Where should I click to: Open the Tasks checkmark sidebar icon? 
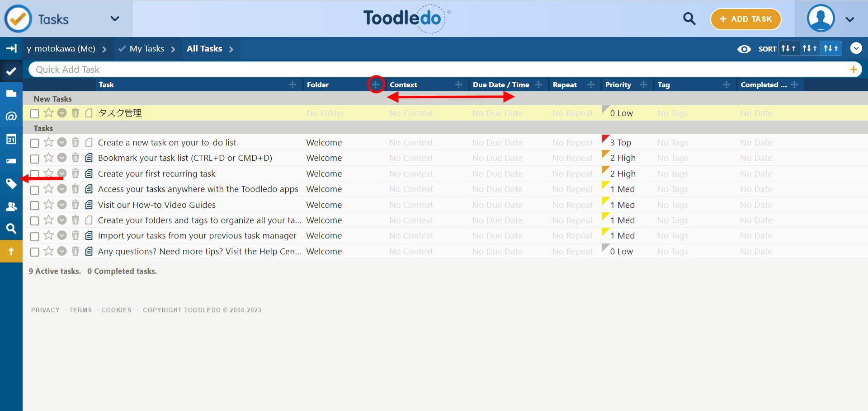[11, 71]
